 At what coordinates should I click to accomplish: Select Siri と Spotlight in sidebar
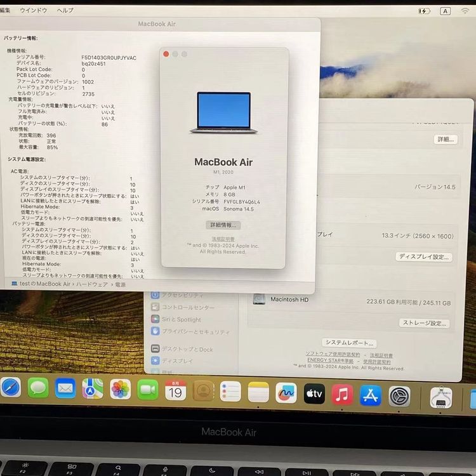[x=176, y=319]
